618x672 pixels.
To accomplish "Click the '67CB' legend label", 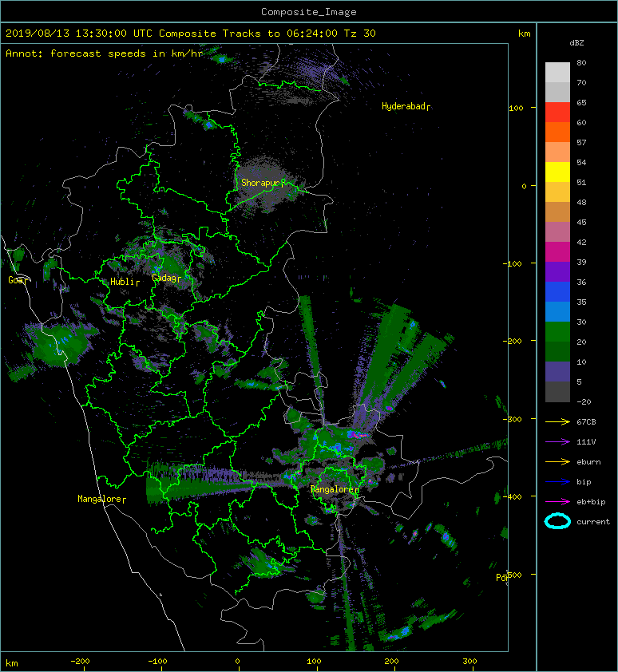I will point(586,422).
